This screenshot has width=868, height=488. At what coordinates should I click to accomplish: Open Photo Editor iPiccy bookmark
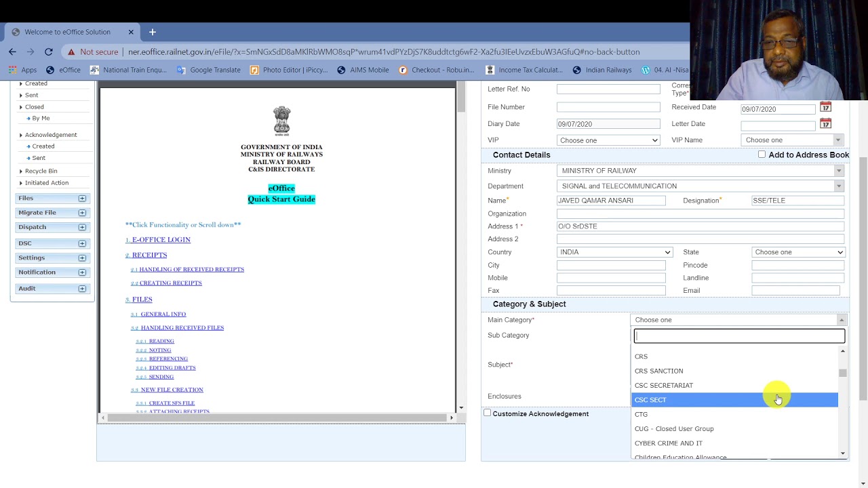[289, 70]
